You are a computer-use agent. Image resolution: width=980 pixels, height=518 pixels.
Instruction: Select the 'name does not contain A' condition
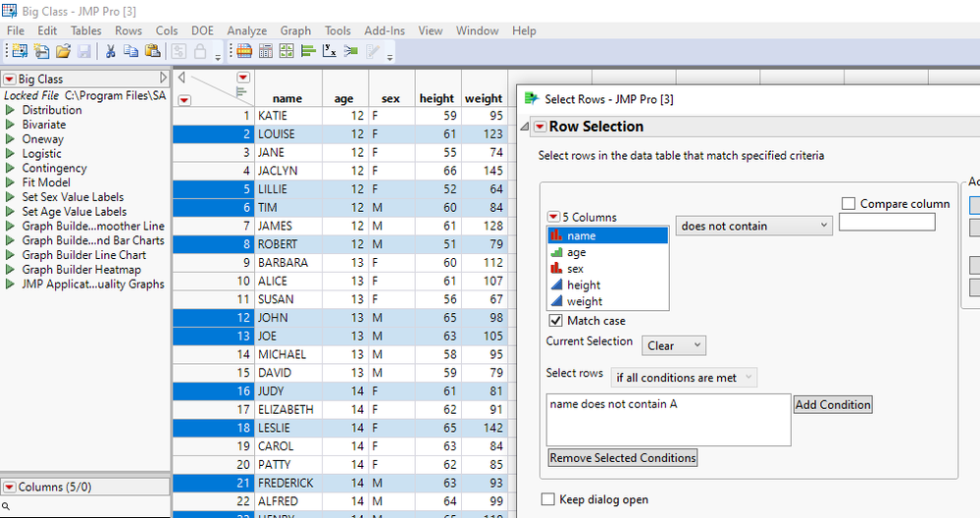[613, 404]
